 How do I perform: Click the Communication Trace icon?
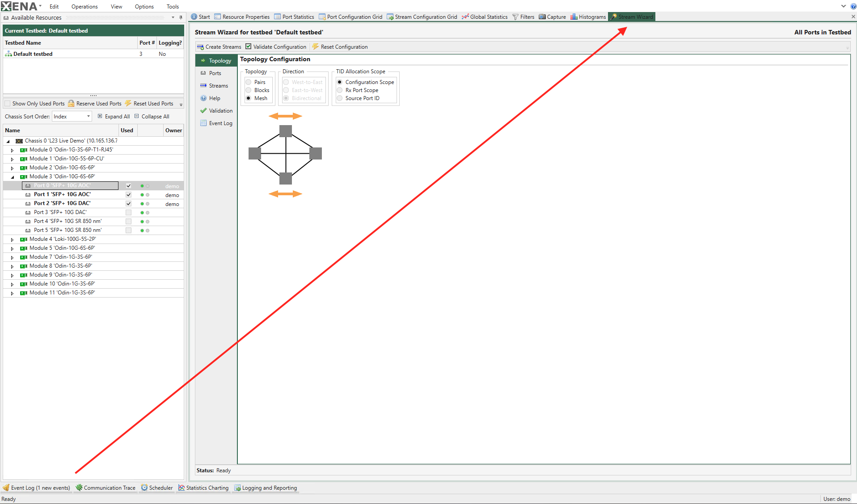[x=79, y=487]
